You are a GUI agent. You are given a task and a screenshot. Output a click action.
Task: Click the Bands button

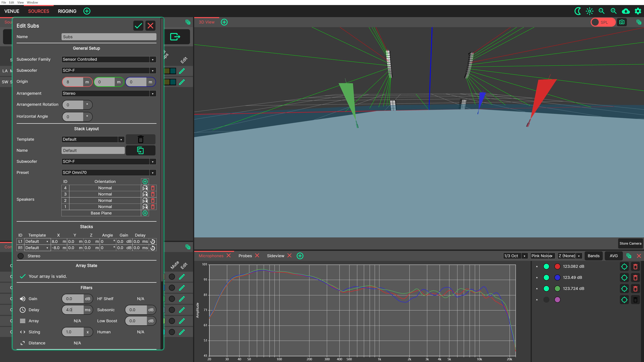[593, 256]
